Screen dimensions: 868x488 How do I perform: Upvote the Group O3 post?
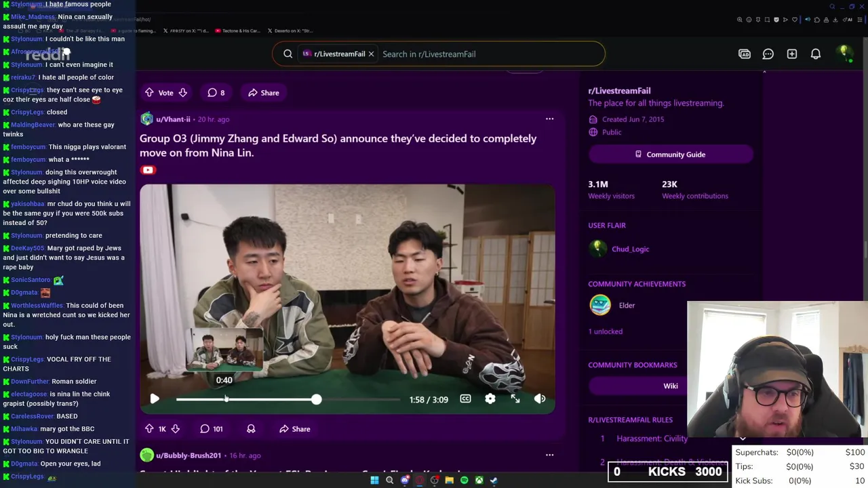click(x=149, y=428)
